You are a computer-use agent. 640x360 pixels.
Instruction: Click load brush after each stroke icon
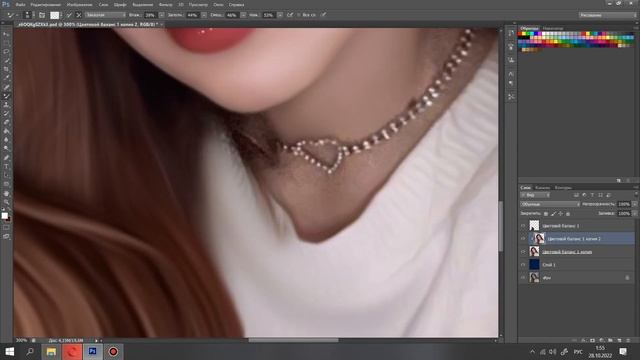tap(69, 15)
